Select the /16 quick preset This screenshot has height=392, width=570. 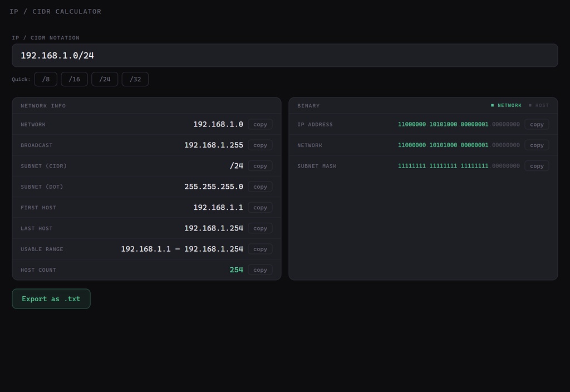point(74,79)
